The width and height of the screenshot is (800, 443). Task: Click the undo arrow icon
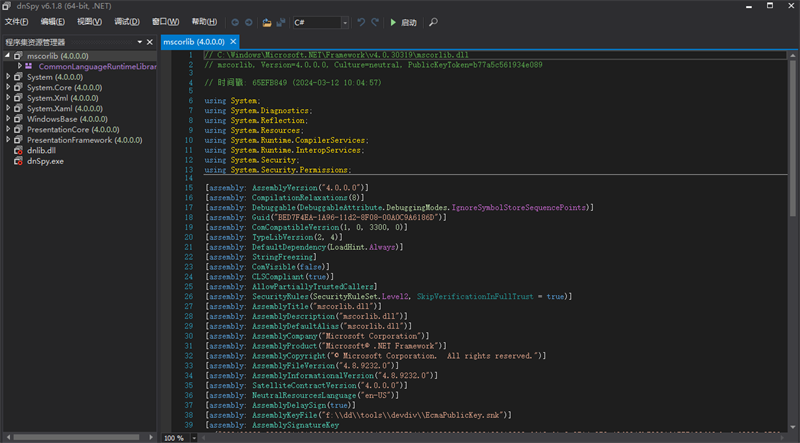(x=361, y=22)
